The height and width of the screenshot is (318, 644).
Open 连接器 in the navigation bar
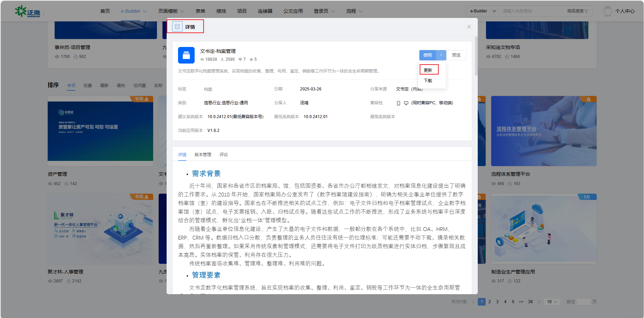pyautogui.click(x=265, y=11)
